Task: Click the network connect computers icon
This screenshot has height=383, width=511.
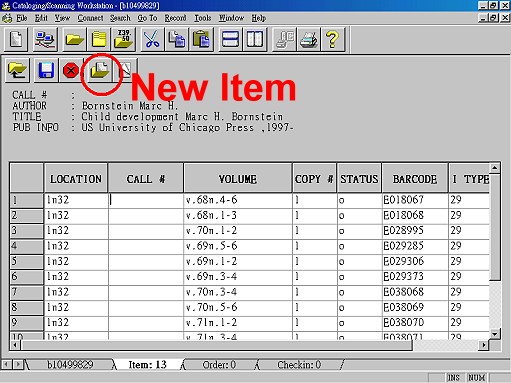Action: click(x=45, y=39)
